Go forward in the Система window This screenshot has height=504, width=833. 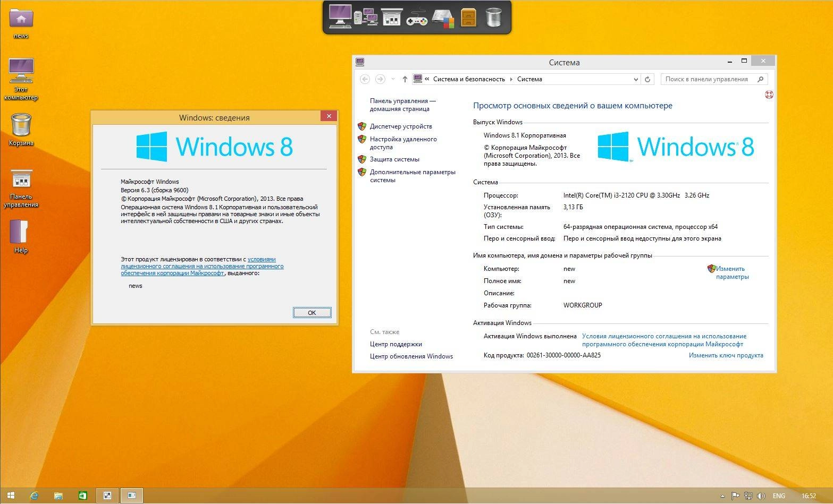click(380, 79)
